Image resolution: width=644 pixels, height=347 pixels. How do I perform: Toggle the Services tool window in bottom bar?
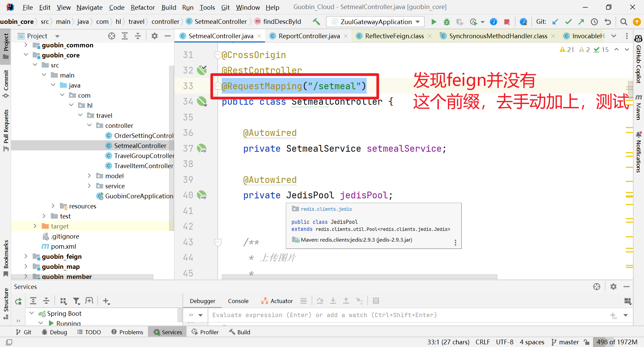168,332
